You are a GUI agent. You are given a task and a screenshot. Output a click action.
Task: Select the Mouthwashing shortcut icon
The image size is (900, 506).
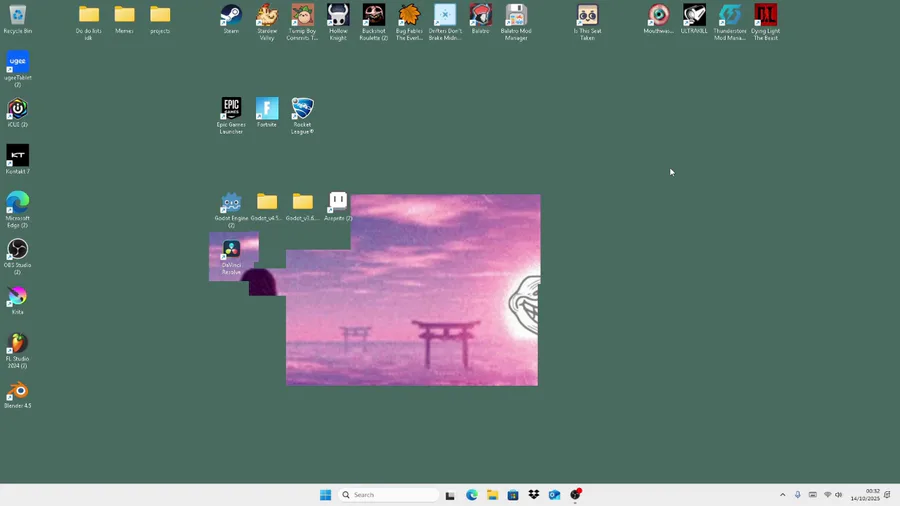tap(658, 19)
